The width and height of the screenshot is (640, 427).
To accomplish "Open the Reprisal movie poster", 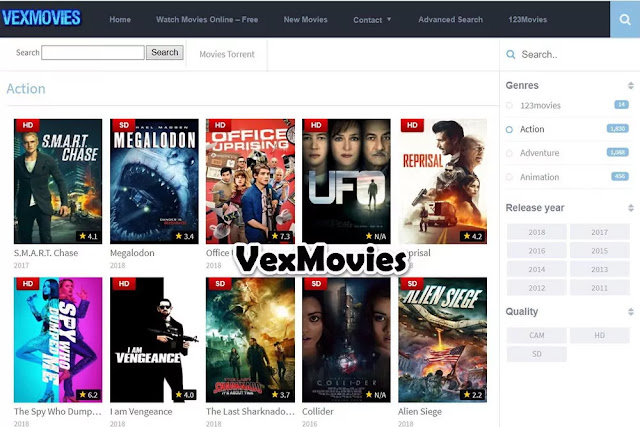I will 442,181.
